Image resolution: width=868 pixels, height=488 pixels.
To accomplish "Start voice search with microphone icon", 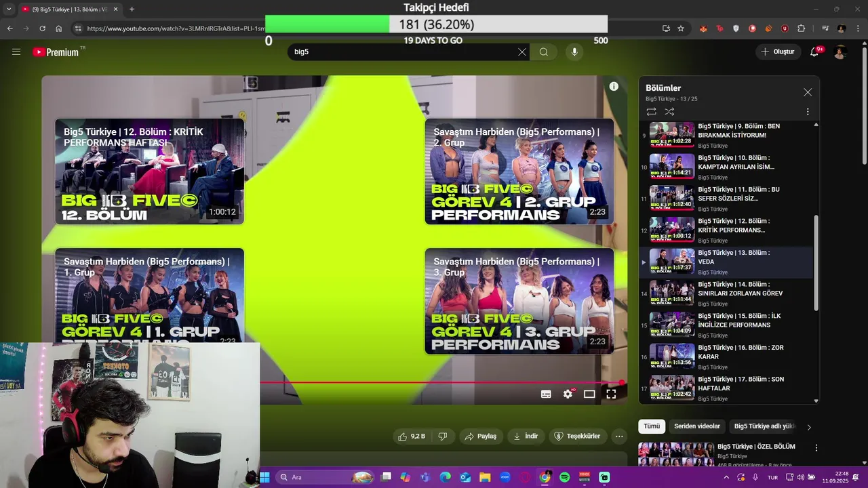I will [574, 52].
